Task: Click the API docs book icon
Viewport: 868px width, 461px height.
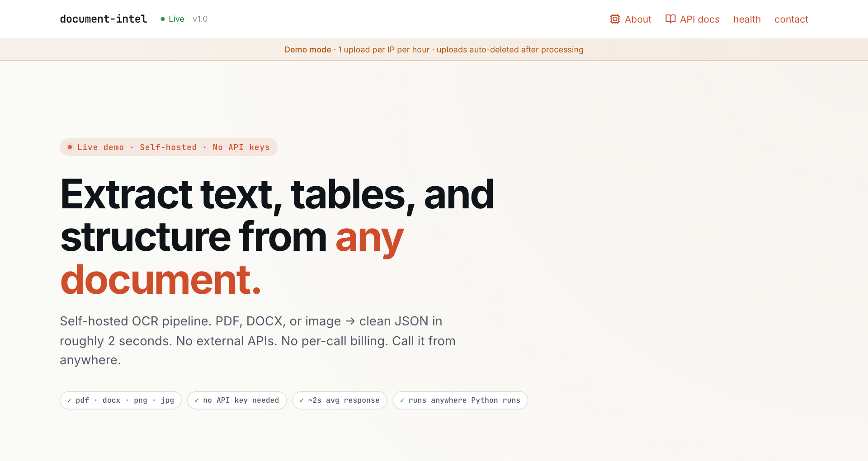Action: point(670,19)
